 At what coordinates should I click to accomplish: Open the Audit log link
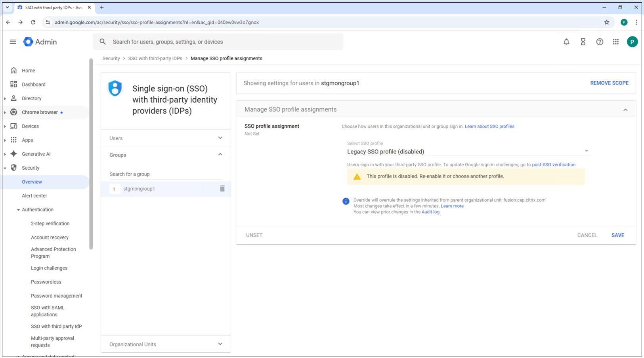click(430, 212)
